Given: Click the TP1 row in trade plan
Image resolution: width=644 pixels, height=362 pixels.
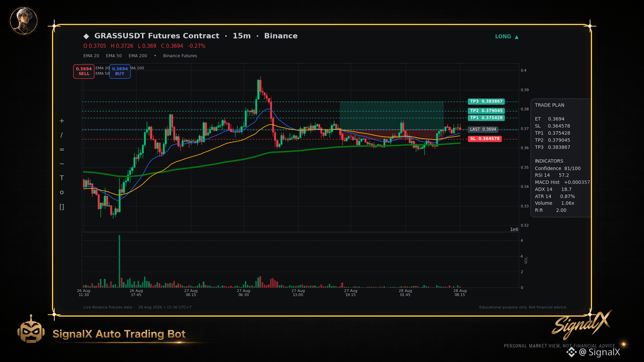Looking at the screenshot, I should [552, 133].
